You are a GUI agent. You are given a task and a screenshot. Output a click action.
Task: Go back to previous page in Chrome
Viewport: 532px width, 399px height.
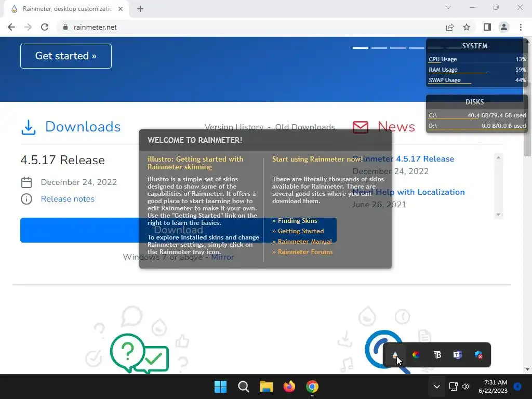pyautogui.click(x=11, y=27)
